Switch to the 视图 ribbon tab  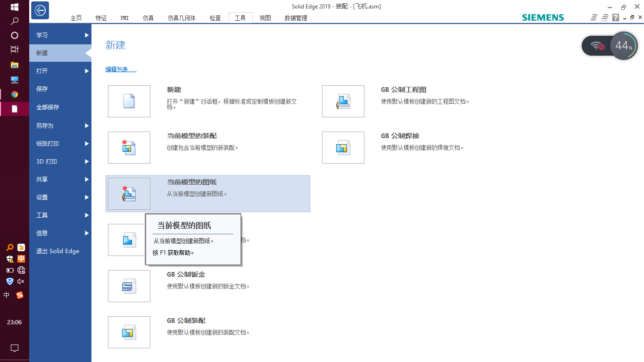click(x=265, y=17)
